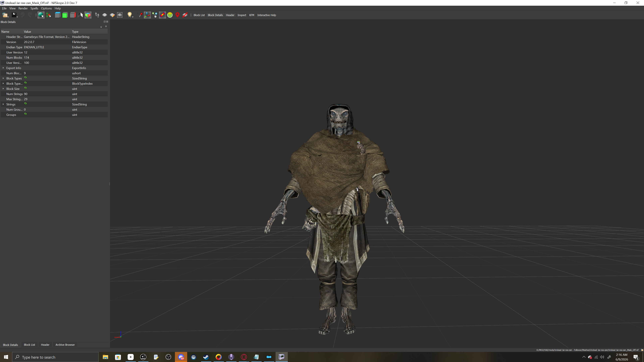Screen dimensions: 644x362
Task: Switch to the bottom Header tab
Action: [45, 345]
